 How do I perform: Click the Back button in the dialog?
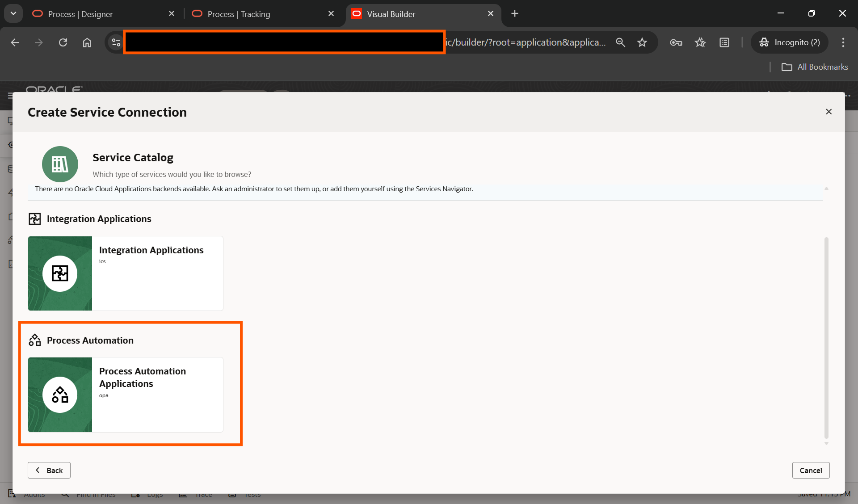tap(49, 470)
